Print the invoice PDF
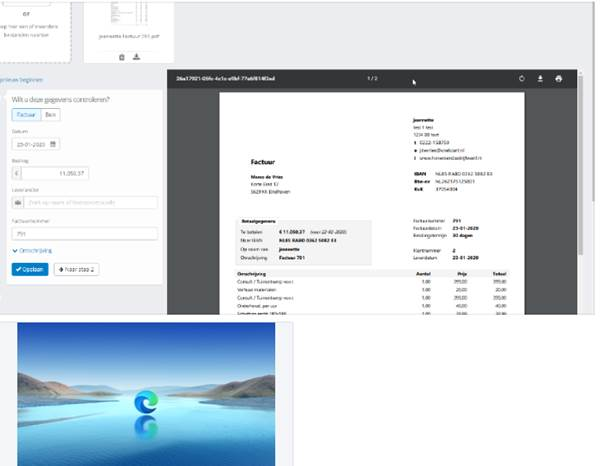 click(559, 78)
